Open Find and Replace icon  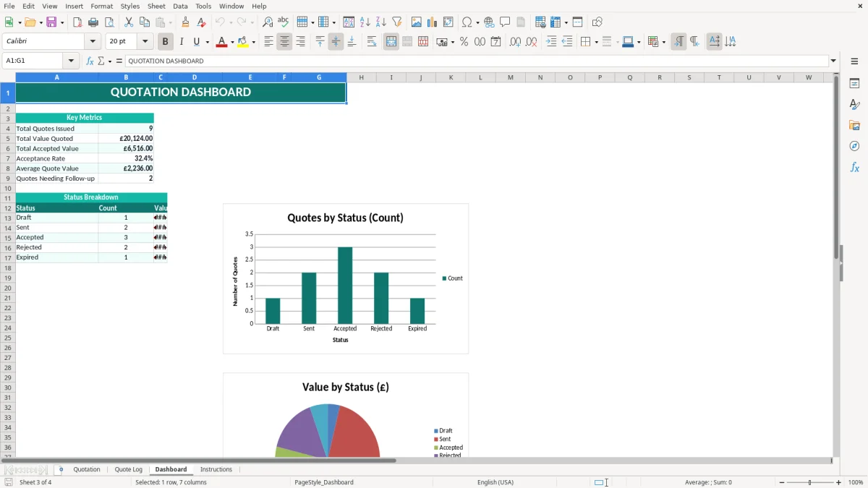click(268, 22)
